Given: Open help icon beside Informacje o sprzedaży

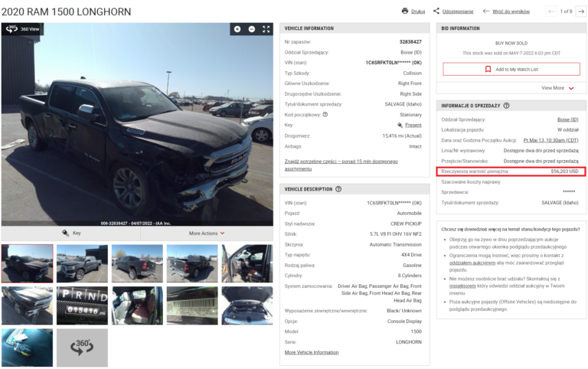Looking at the screenshot, I should pyautogui.click(x=506, y=106).
